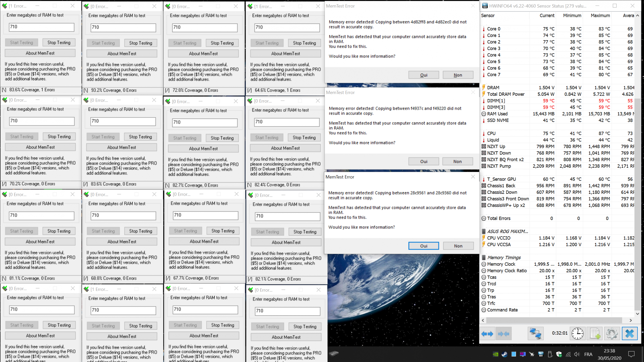Open Wi-Fi network tray icon
The width and height of the screenshot is (644, 362).
click(568, 354)
